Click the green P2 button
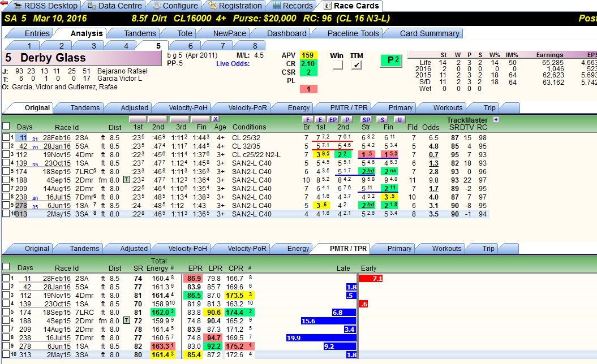The width and height of the screenshot is (597, 364). pos(391,60)
